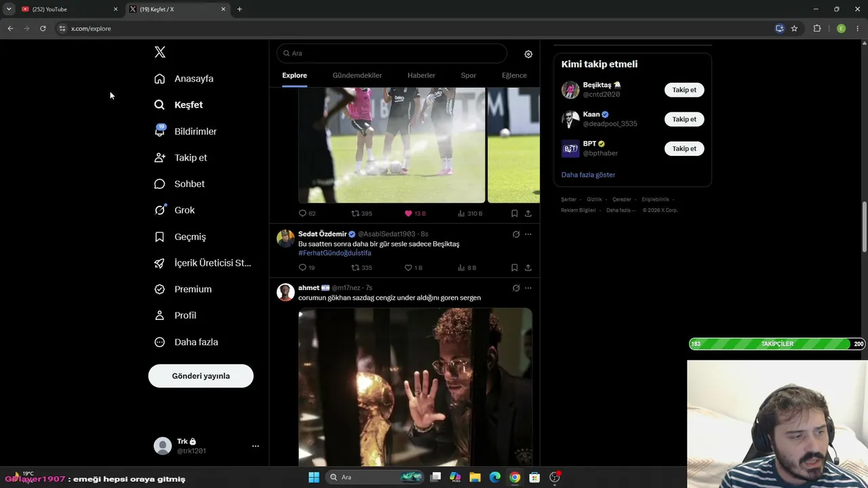Ask Grok about Sedat Özdemir's post
This screenshot has height=488, width=868.
(516, 235)
